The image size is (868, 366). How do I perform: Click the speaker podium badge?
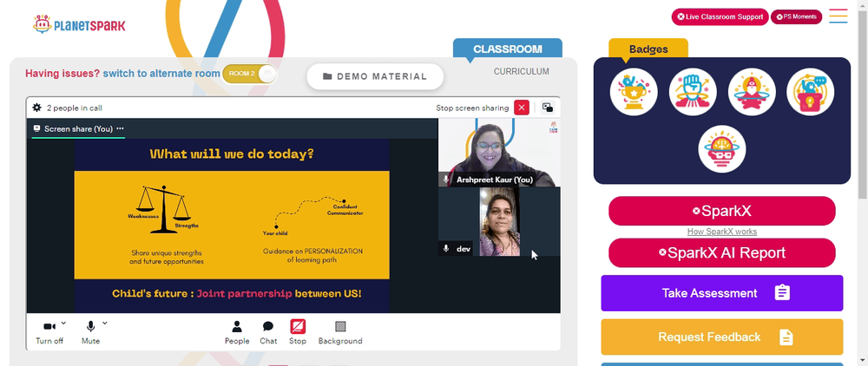tap(811, 92)
